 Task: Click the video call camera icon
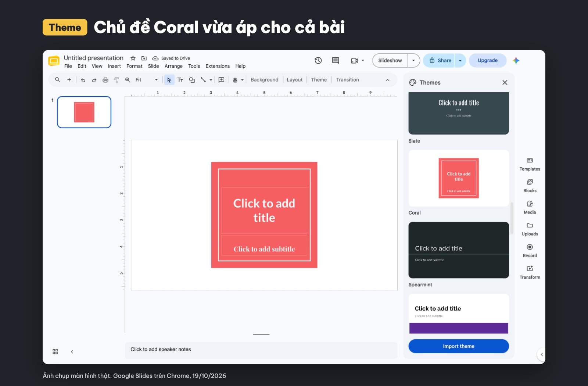click(x=354, y=61)
